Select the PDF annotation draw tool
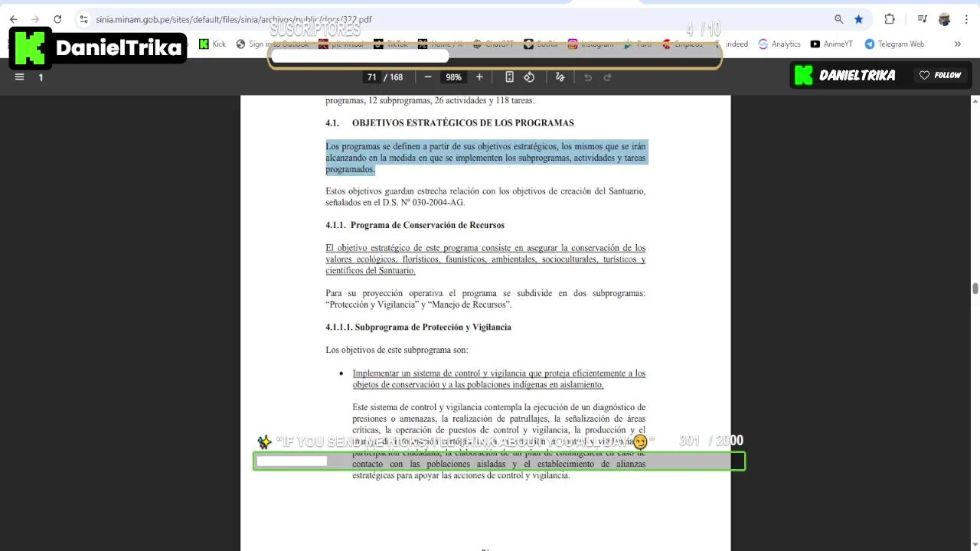This screenshot has width=980, height=551. tap(560, 77)
